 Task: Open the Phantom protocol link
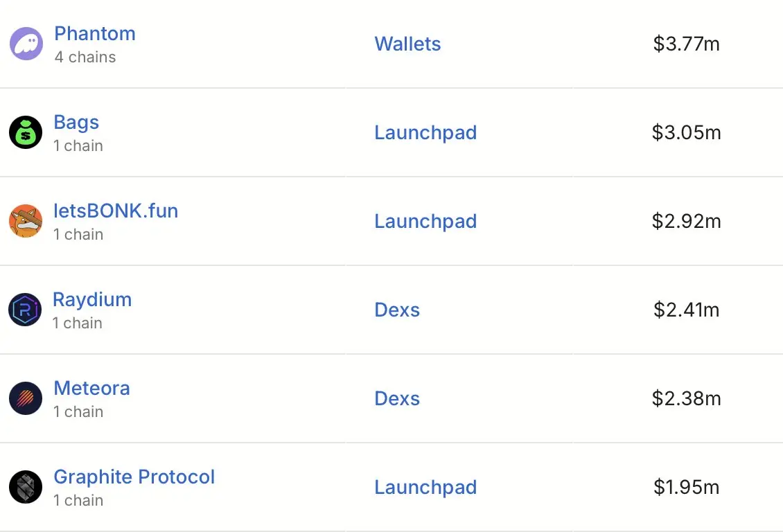tap(95, 33)
